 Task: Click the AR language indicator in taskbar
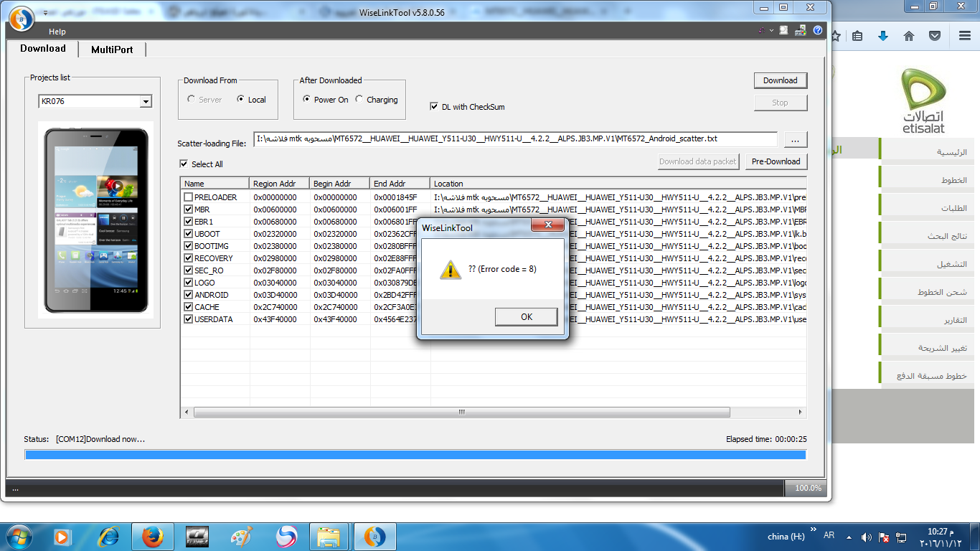[829, 535]
